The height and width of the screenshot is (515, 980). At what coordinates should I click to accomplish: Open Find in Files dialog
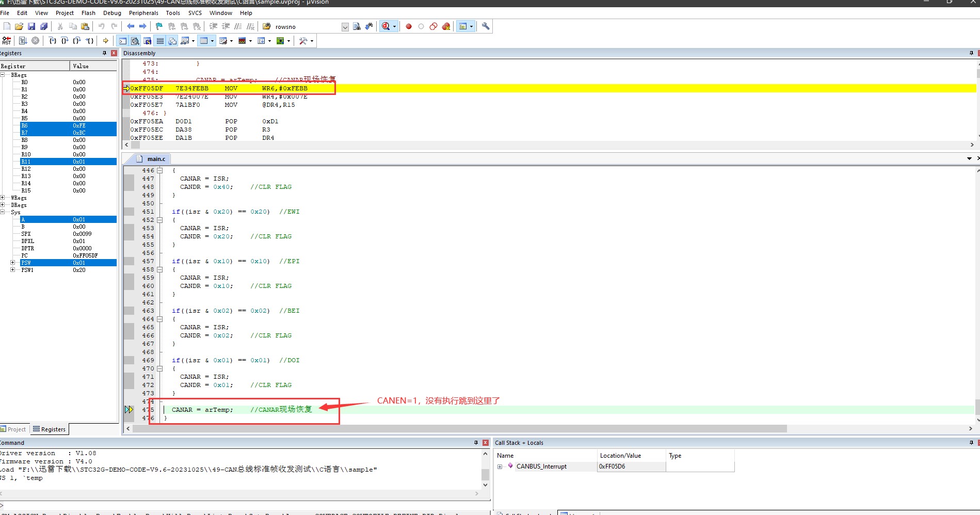click(267, 26)
